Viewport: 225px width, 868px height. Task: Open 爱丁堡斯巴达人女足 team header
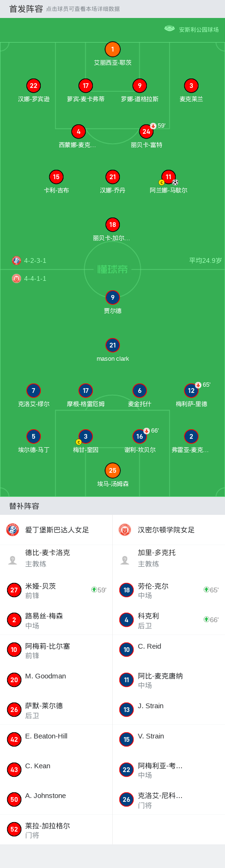(56, 529)
